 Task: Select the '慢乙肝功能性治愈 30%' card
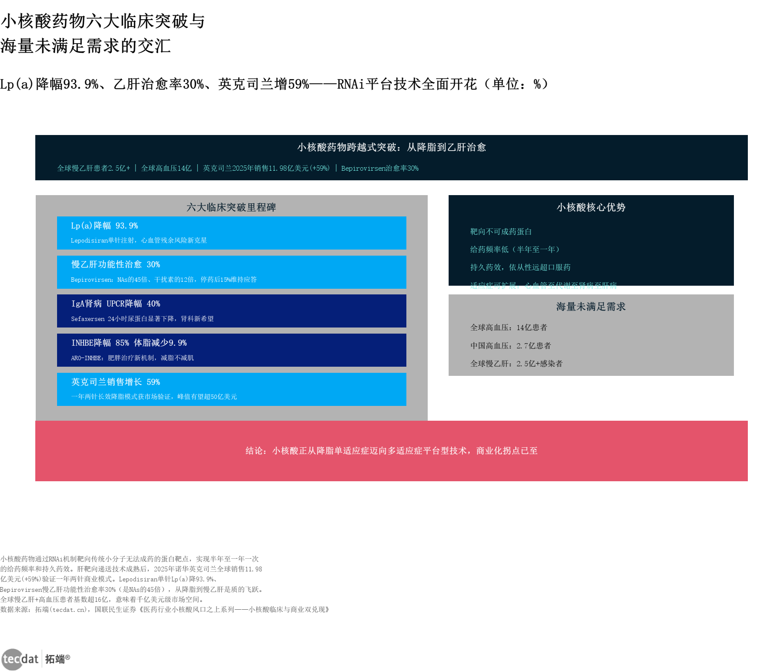(232, 272)
